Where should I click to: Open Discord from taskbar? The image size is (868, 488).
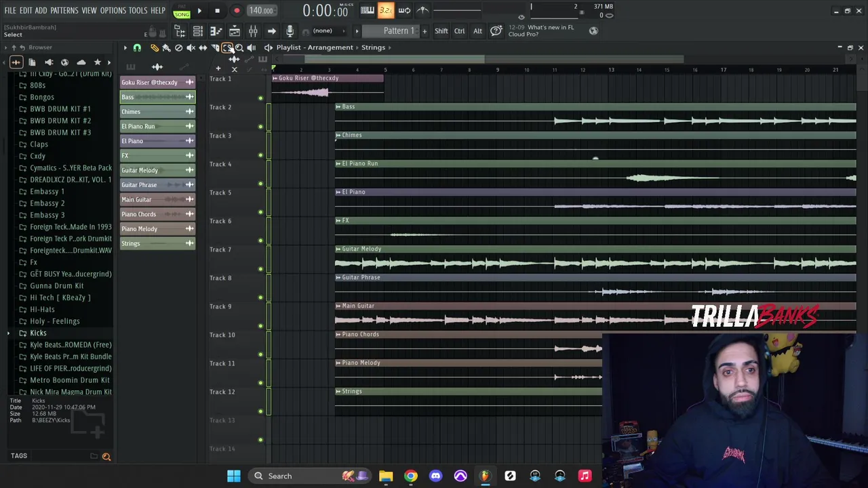tap(435, 476)
